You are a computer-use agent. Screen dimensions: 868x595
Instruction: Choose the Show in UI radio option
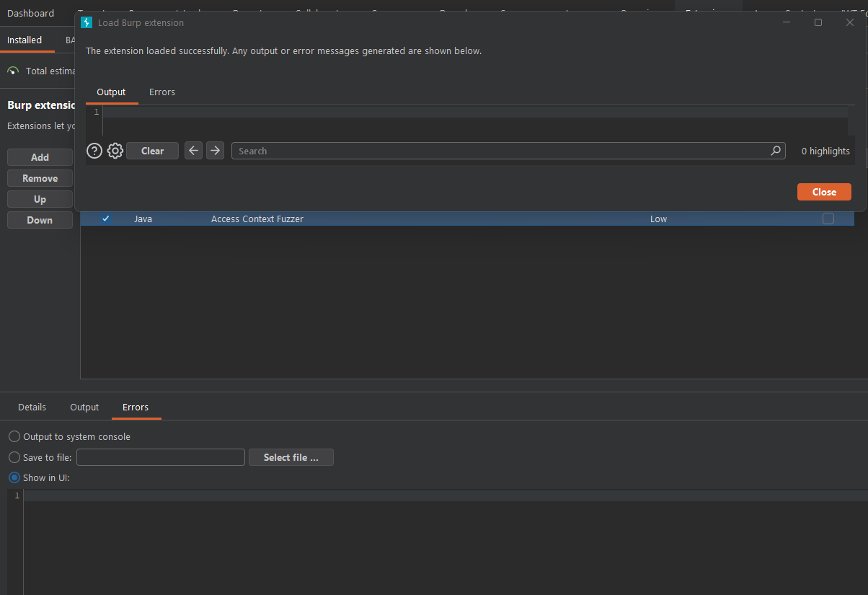39,477
